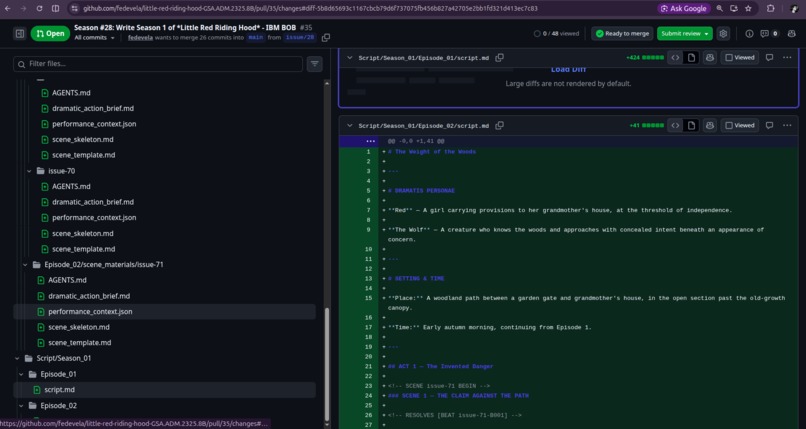Image resolution: width=806 pixels, height=429 pixels.
Task: Show rich diff for Episode_02/script.md
Action: (691, 125)
